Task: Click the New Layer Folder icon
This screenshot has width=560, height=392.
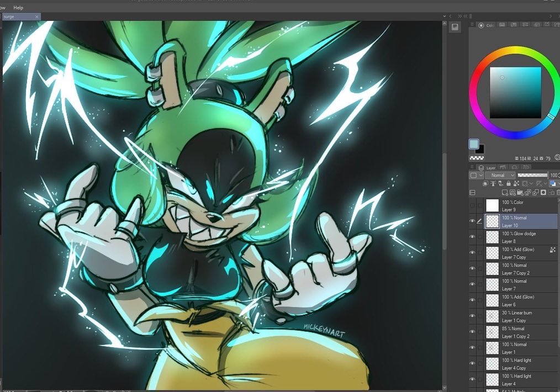Action: pos(520,193)
